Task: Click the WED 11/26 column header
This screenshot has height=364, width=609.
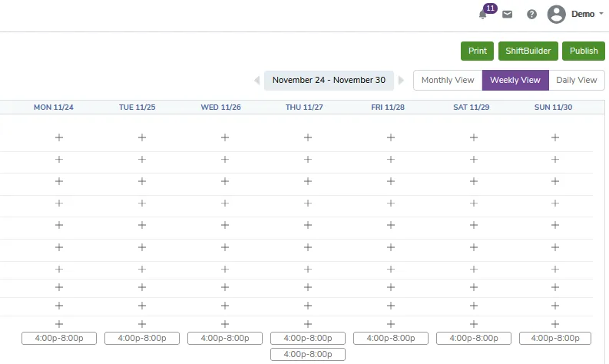Action: pyautogui.click(x=220, y=108)
